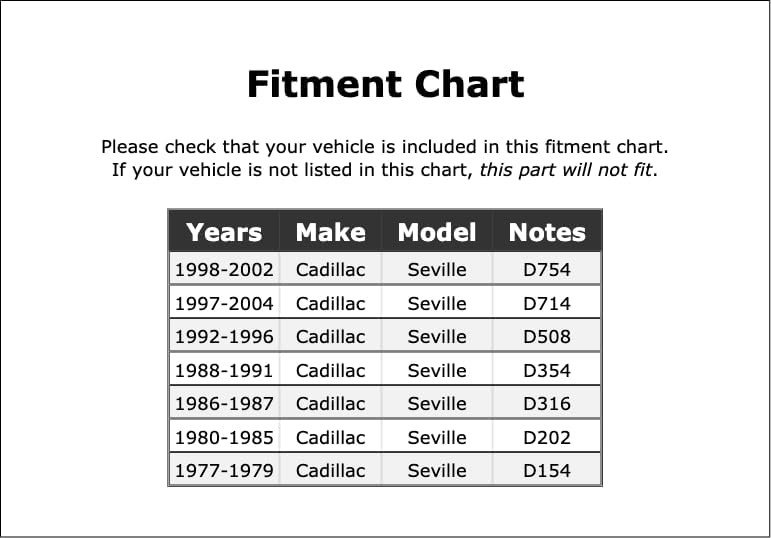Click the D508 note cell
Image resolution: width=771 pixels, height=538 pixels.
pyautogui.click(x=547, y=336)
